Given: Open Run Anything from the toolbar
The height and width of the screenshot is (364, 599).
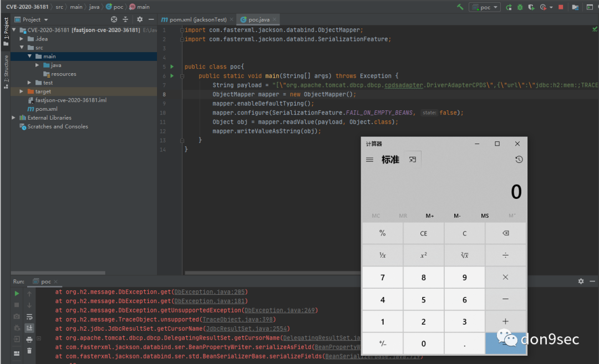Looking at the screenshot, I should click(590, 7).
